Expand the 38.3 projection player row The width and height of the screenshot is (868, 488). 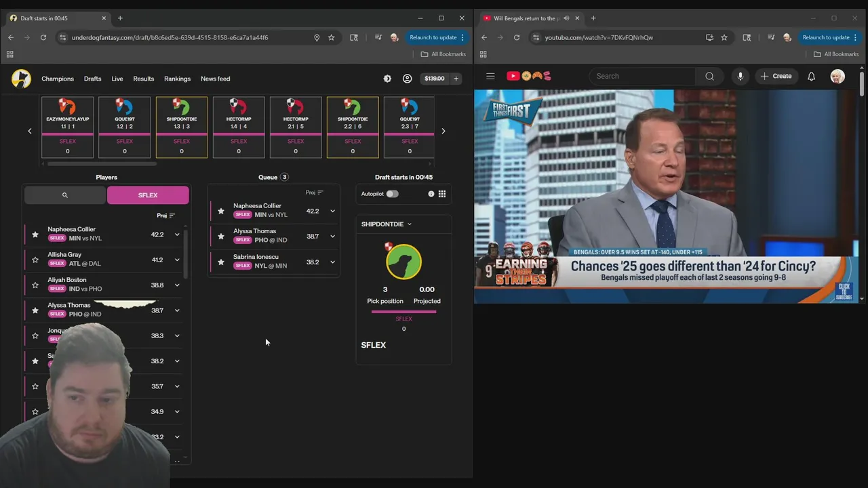click(x=177, y=335)
